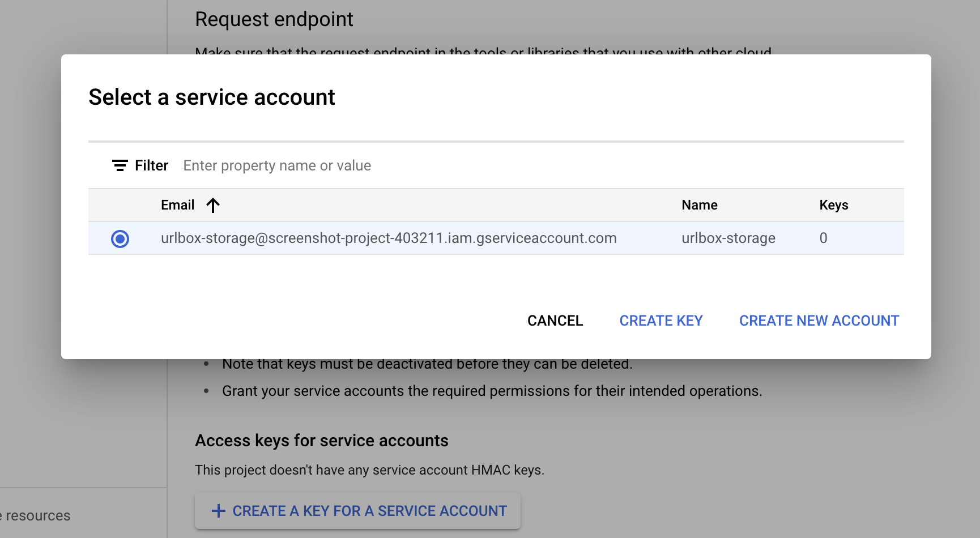Click the filter lines icon
Image resolution: width=980 pixels, height=538 pixels.
(x=120, y=165)
